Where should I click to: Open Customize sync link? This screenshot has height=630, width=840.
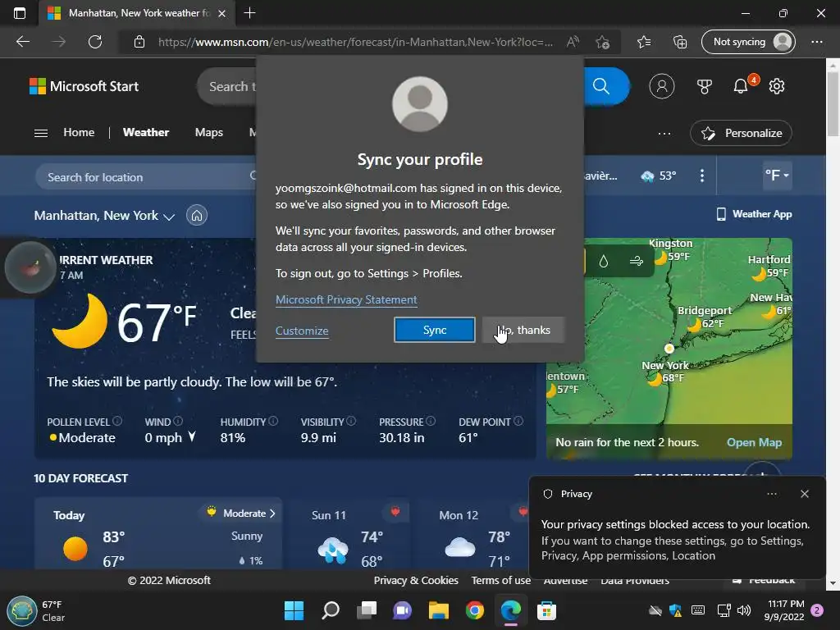pyautogui.click(x=302, y=331)
